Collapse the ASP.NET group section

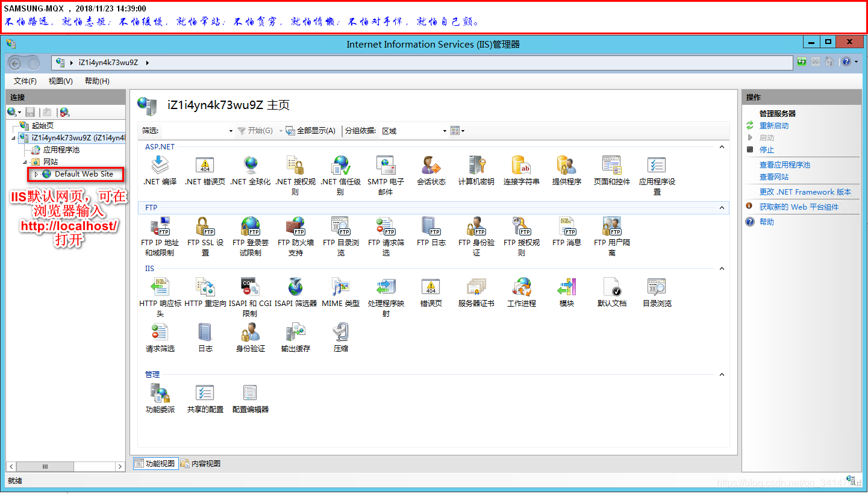722,147
